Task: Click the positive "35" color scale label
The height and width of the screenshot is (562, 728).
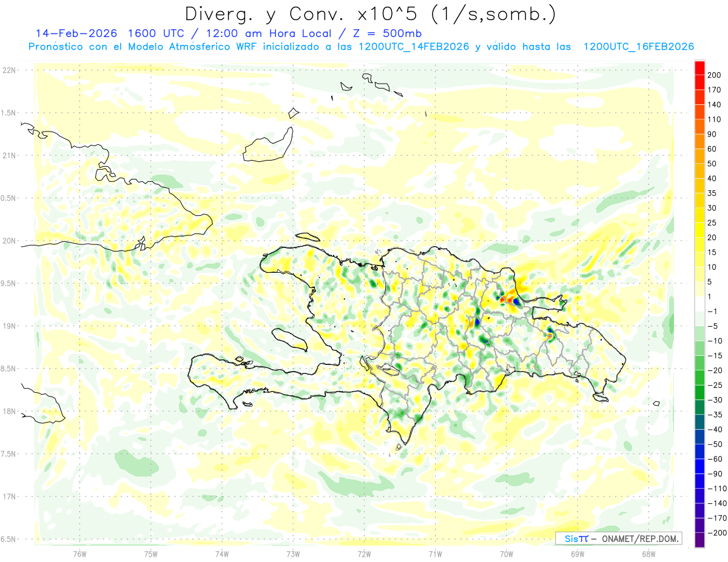Action: (x=712, y=193)
